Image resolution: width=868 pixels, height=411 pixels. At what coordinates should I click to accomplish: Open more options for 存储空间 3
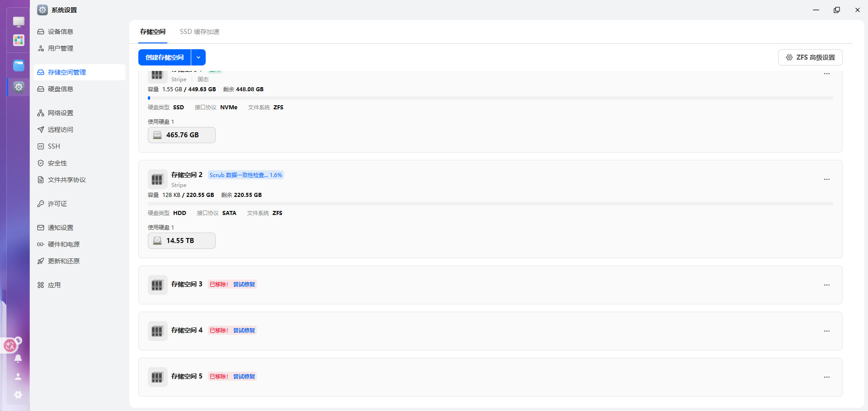coord(826,285)
